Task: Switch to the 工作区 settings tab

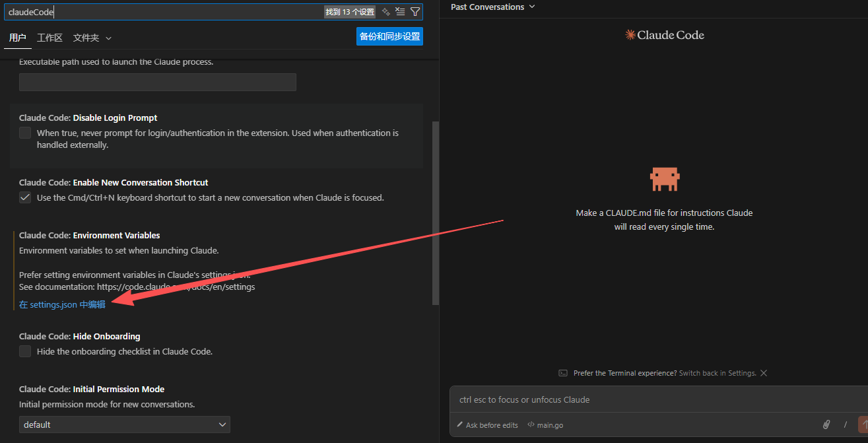Action: click(x=50, y=38)
